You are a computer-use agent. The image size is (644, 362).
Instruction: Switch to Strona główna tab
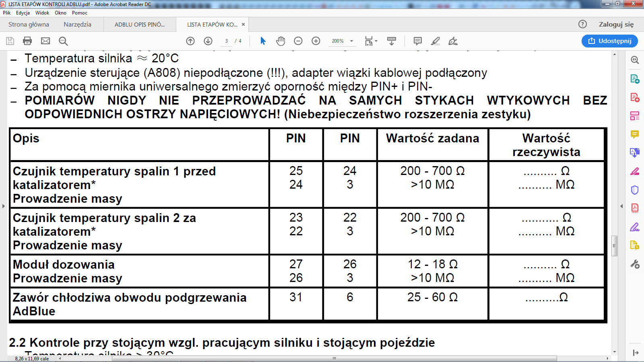29,25
